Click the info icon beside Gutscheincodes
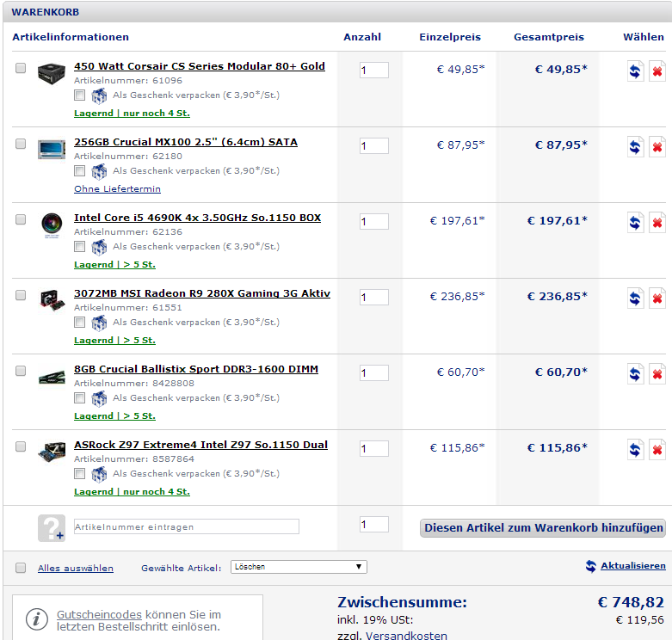The width and height of the screenshot is (672, 640). click(x=36, y=619)
